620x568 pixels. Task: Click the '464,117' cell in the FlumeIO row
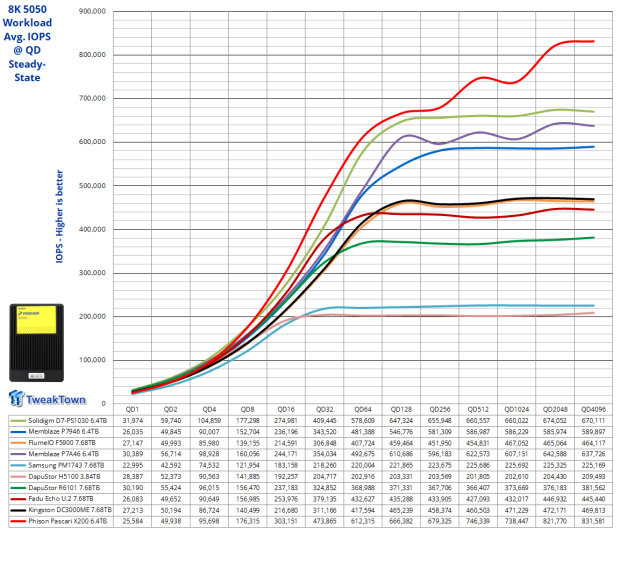pos(593,443)
